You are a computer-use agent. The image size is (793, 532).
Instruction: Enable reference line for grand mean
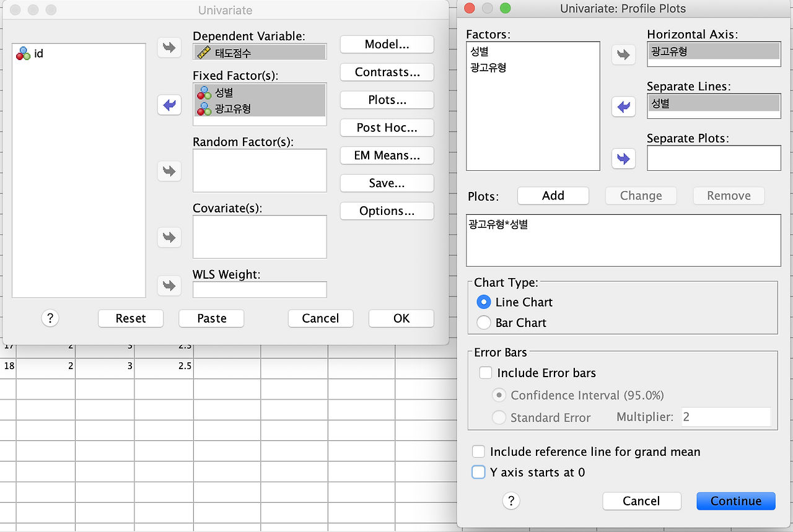click(x=478, y=451)
